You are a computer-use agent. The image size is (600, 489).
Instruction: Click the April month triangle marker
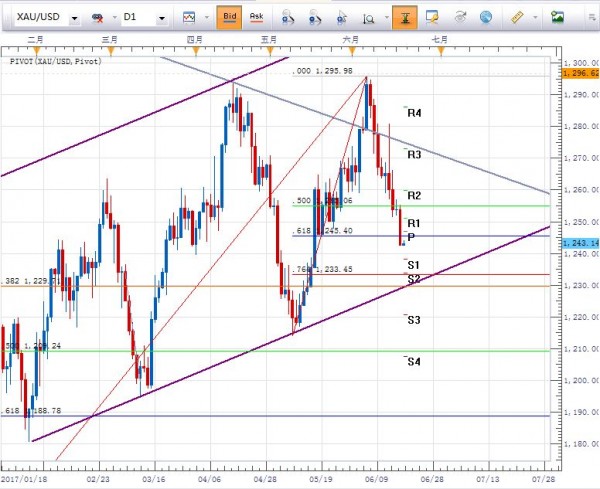[x=195, y=51]
